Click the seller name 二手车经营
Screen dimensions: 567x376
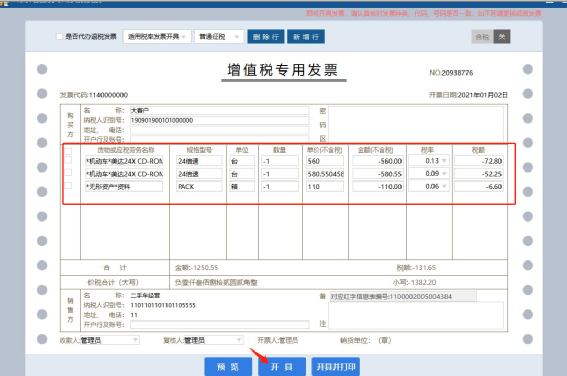(x=145, y=295)
